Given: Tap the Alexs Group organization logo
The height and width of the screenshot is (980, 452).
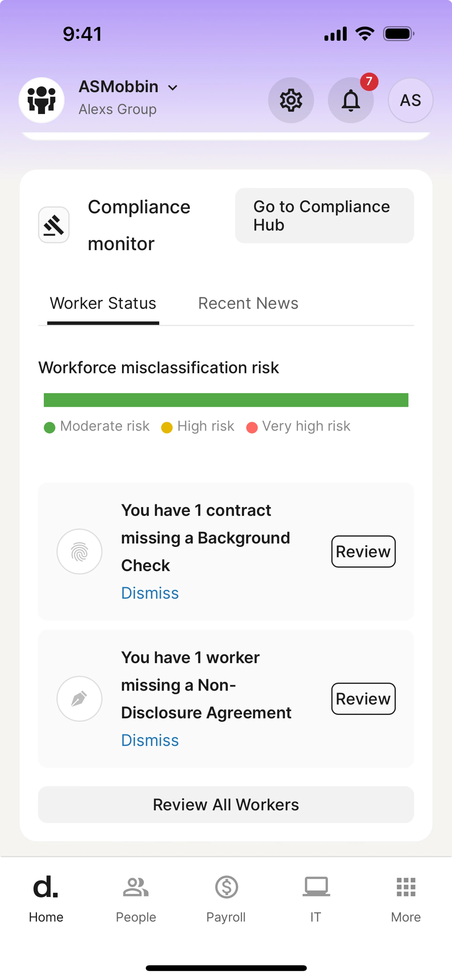Looking at the screenshot, I should click(x=41, y=100).
